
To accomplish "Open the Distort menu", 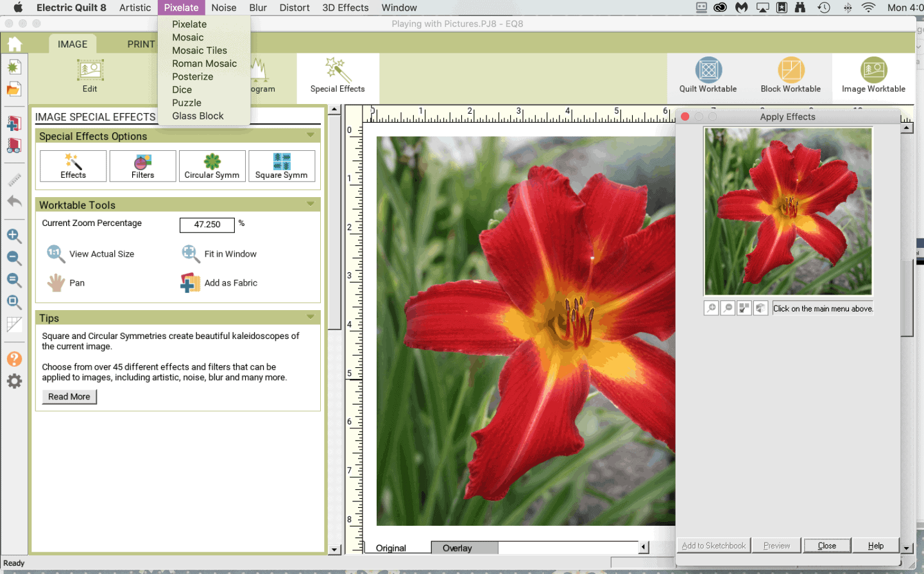I will click(295, 8).
